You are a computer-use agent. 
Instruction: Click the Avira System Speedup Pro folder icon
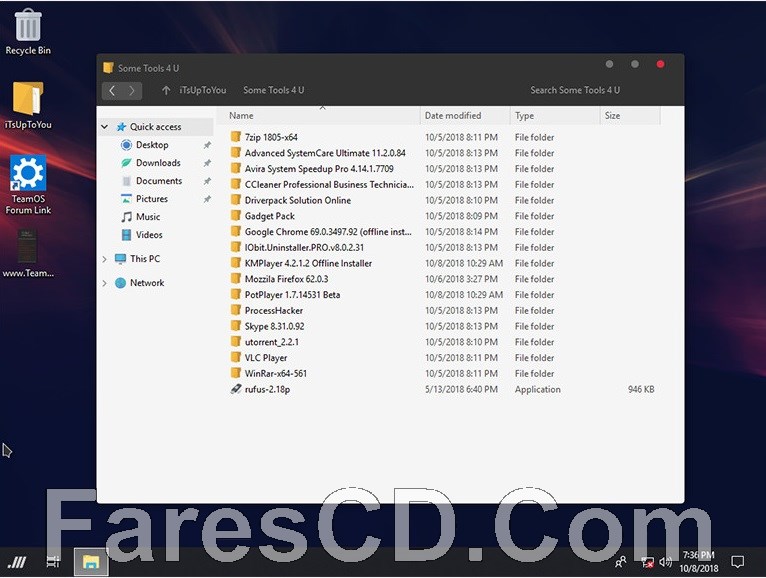[x=235, y=169]
